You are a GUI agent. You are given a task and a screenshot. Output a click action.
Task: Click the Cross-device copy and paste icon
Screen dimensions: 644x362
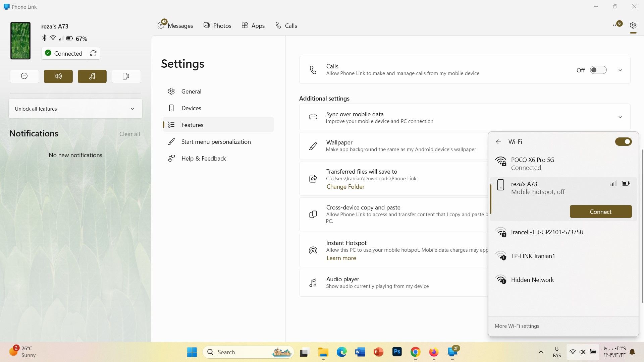[x=313, y=214]
